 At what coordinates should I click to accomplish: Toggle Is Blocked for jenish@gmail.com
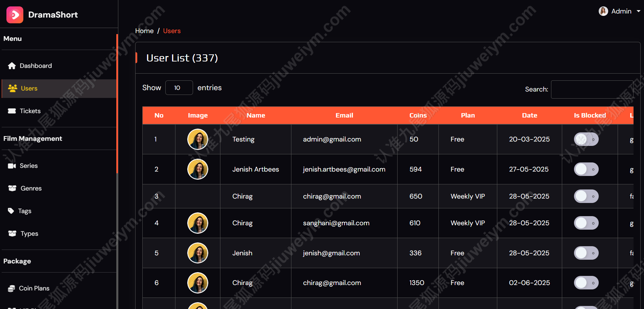tap(586, 253)
